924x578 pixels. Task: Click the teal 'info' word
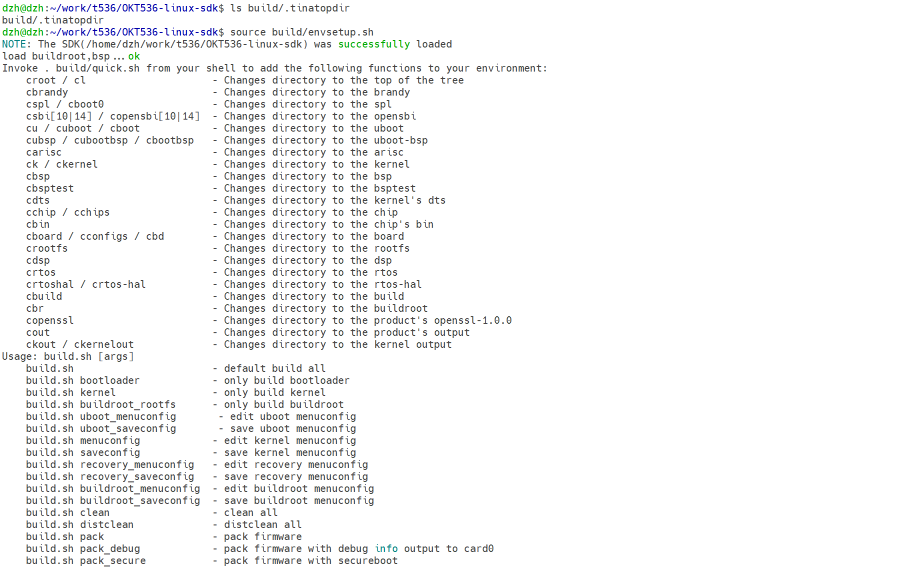pyautogui.click(x=386, y=548)
